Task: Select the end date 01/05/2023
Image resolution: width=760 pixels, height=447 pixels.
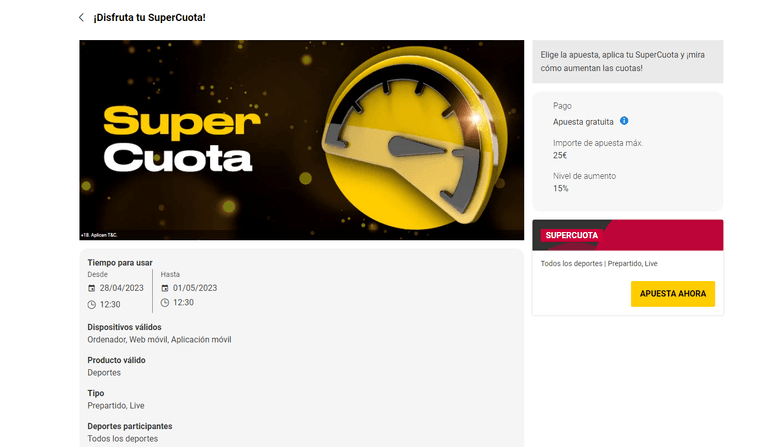Action: click(x=194, y=288)
